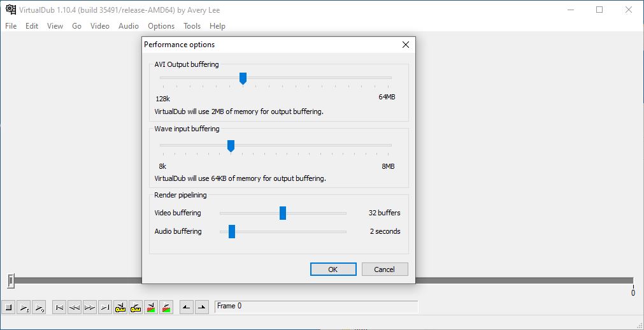Click the Play output button
Screen dimensions: 644x330
(x=39, y=307)
